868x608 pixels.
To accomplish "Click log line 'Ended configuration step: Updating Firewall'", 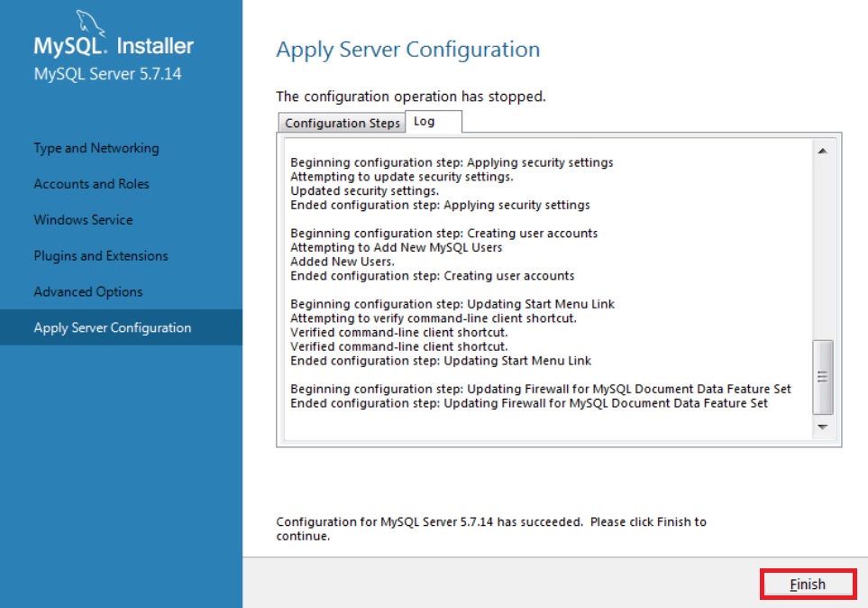I will tap(529, 403).
